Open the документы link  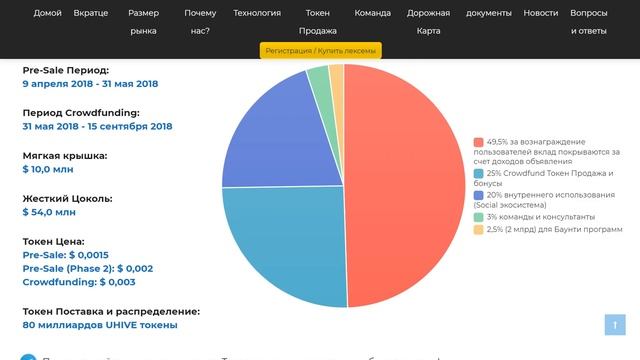point(489,13)
